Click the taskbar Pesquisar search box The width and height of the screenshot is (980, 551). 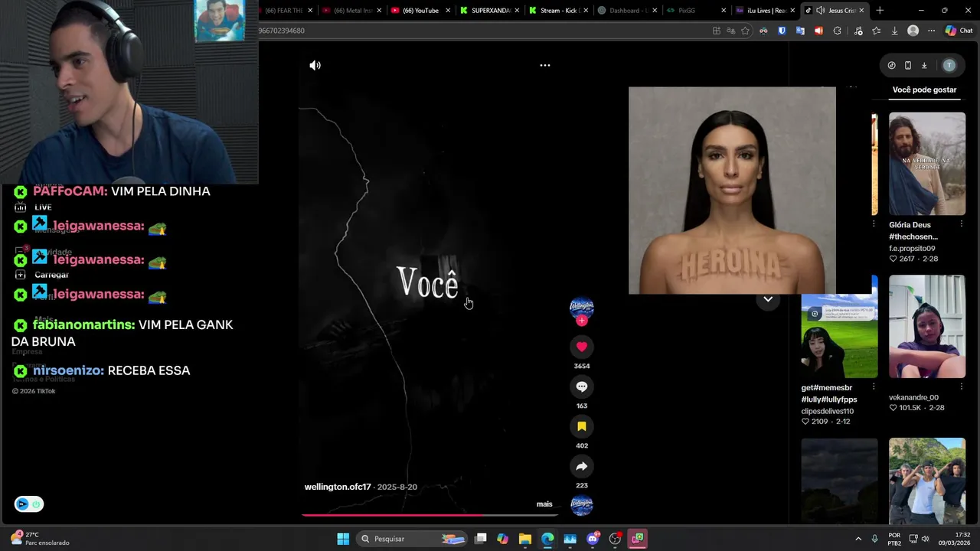(x=412, y=539)
